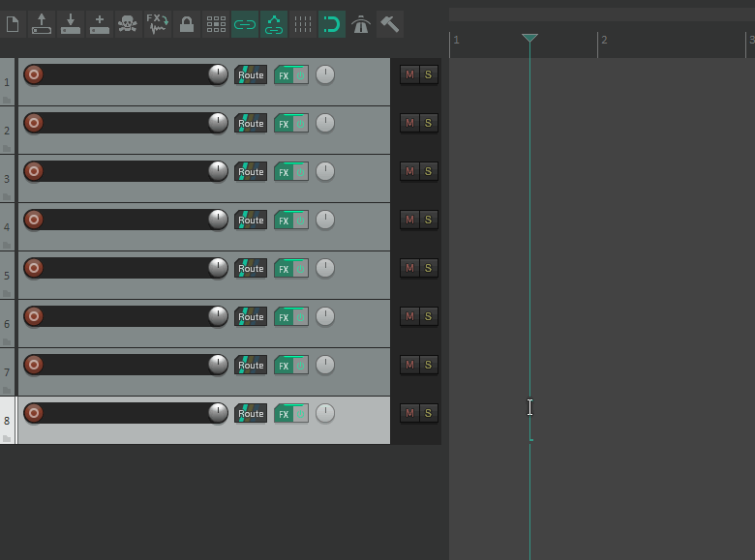Image resolution: width=755 pixels, height=560 pixels.
Task: Toggle the green chain-link grouping icon
Action: [x=245, y=24]
